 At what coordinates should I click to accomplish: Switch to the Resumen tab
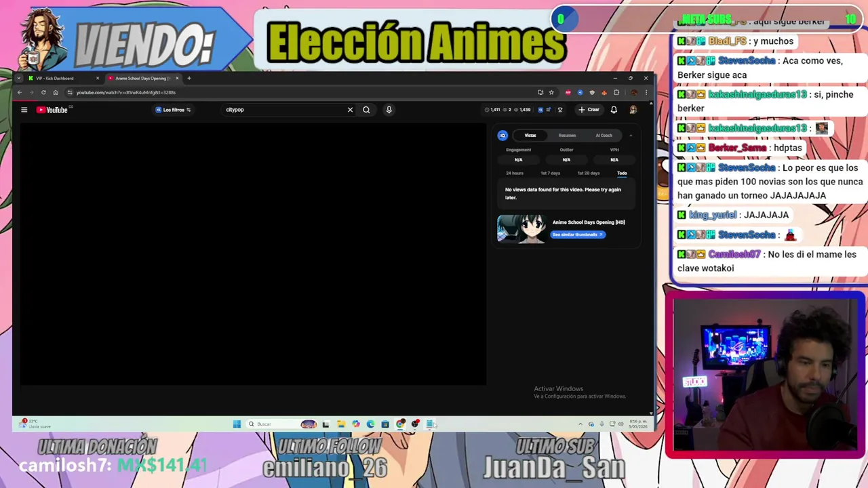tap(567, 136)
